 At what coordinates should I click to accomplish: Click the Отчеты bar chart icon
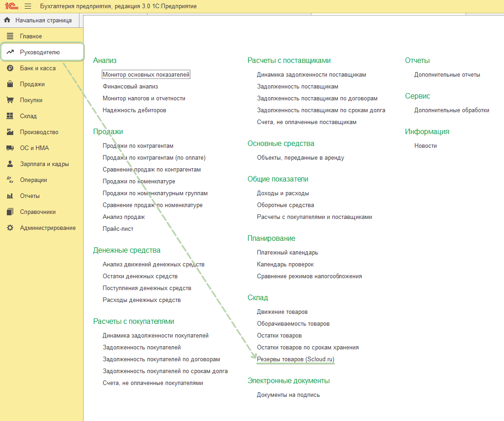(x=10, y=196)
